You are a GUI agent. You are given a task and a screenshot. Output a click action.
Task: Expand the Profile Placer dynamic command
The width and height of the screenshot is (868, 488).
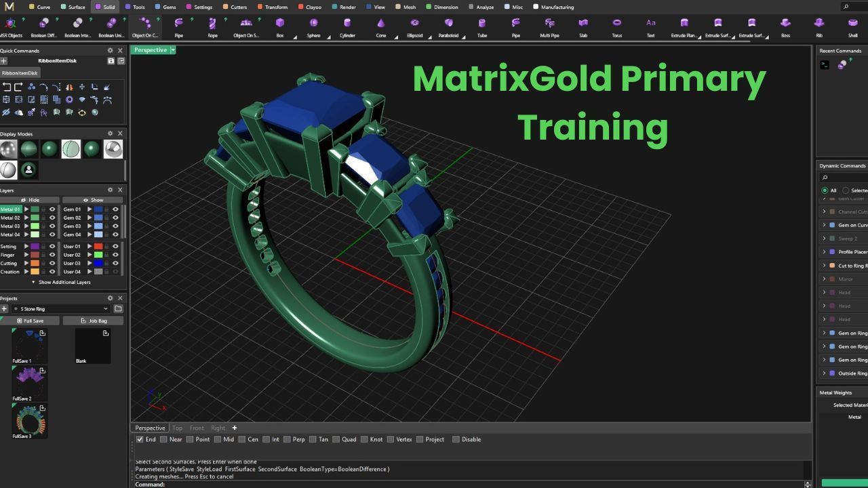tap(824, 252)
